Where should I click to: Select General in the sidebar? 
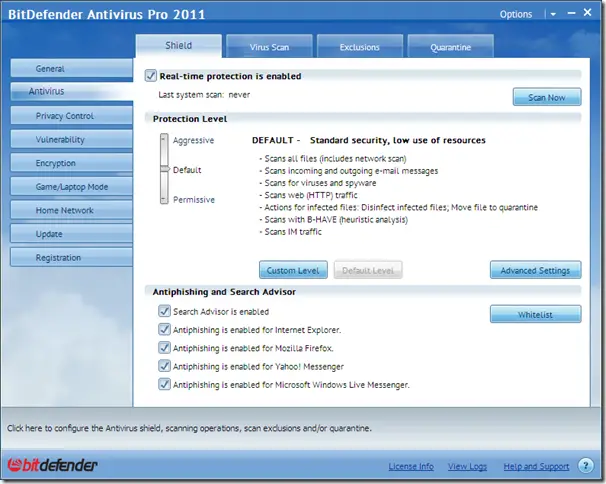[x=71, y=68]
